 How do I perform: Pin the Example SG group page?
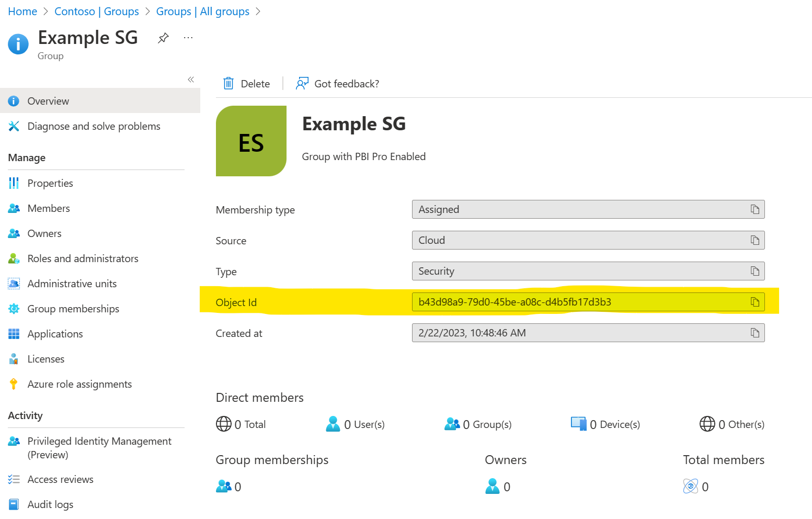click(x=163, y=38)
